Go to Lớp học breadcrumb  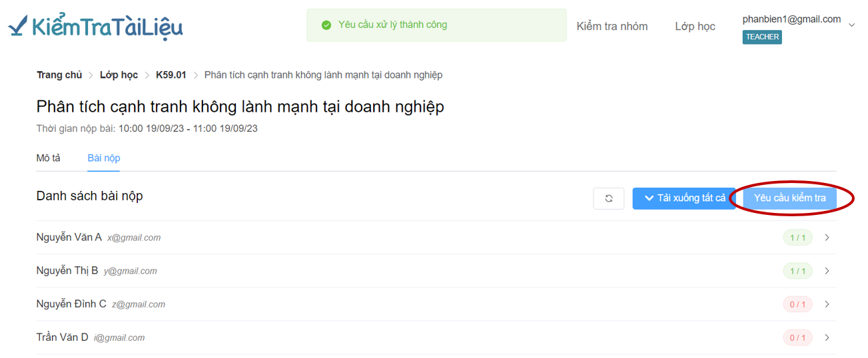(119, 75)
